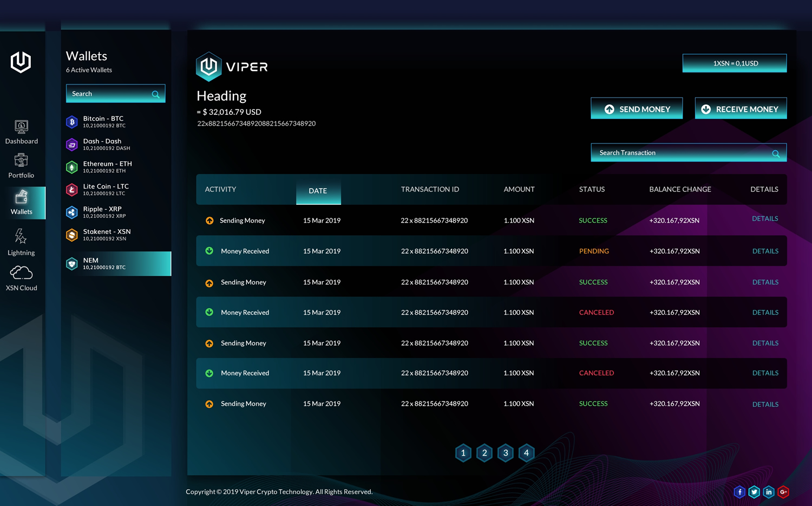
Task: Open Google Plus social link
Action: (783, 492)
